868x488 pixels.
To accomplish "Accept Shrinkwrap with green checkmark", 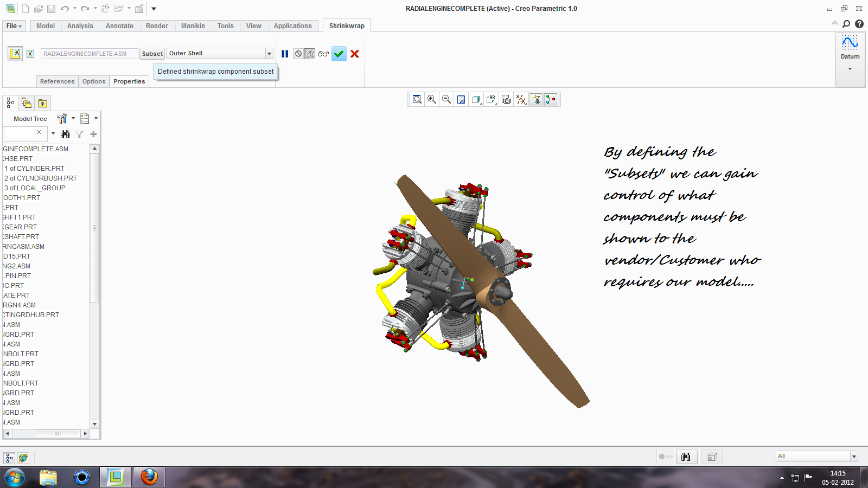I will point(339,54).
